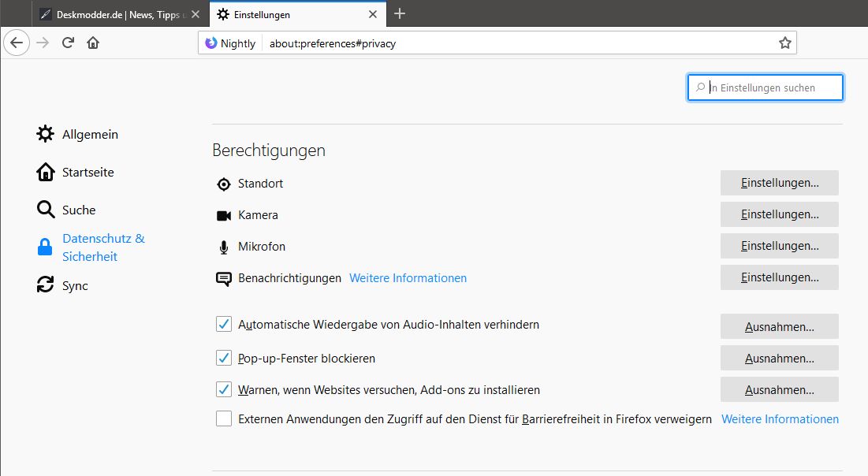This screenshot has width=868, height=476.
Task: Focus the In Einstellungen suchen field
Action: (x=765, y=87)
